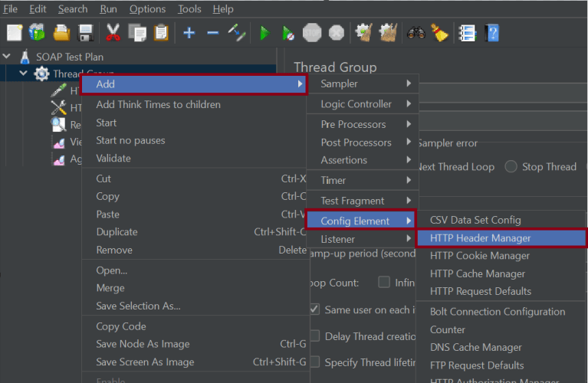Viewport: 588px width, 383px height.
Task: Expand the Sampler submenu
Action: coord(363,83)
